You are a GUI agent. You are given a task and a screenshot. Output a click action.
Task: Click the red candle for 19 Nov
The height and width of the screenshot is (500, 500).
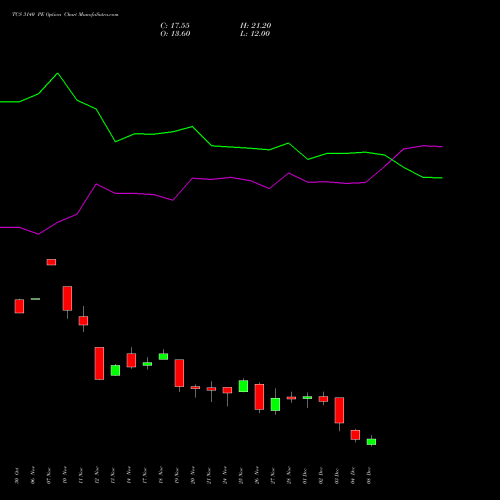[x=179, y=373]
